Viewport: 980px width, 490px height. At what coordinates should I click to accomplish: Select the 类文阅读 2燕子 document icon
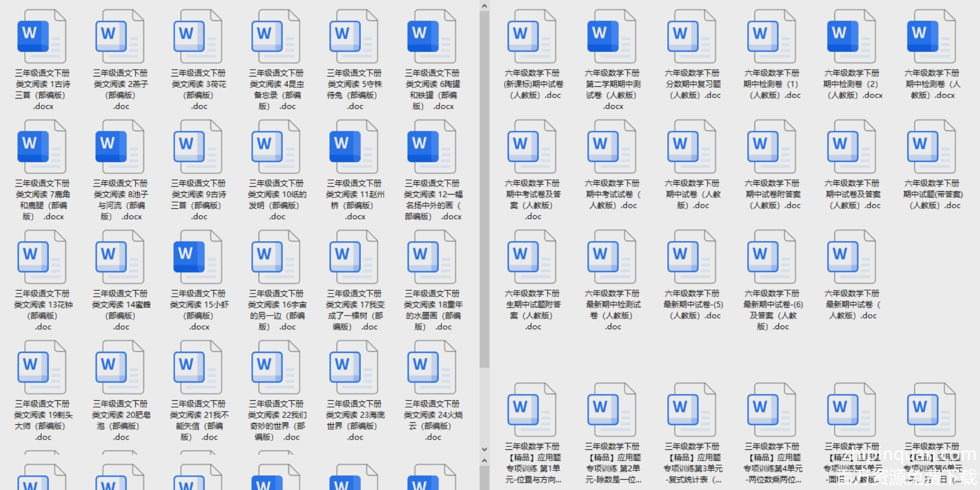pos(120,37)
